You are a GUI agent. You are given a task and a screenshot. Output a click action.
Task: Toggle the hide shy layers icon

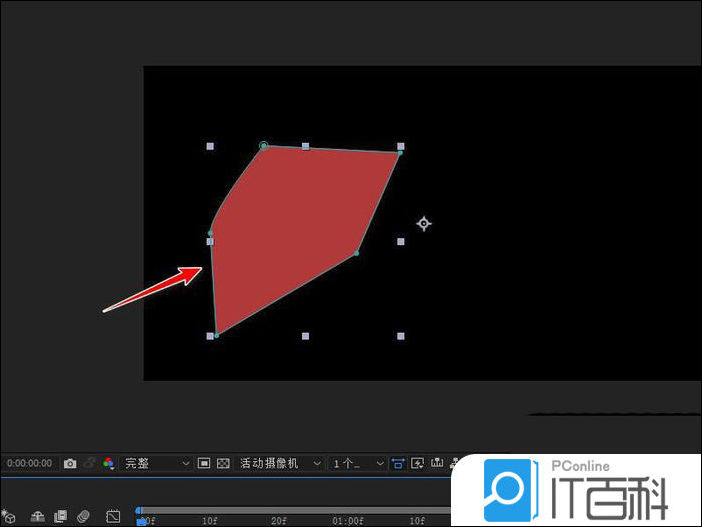[37, 517]
